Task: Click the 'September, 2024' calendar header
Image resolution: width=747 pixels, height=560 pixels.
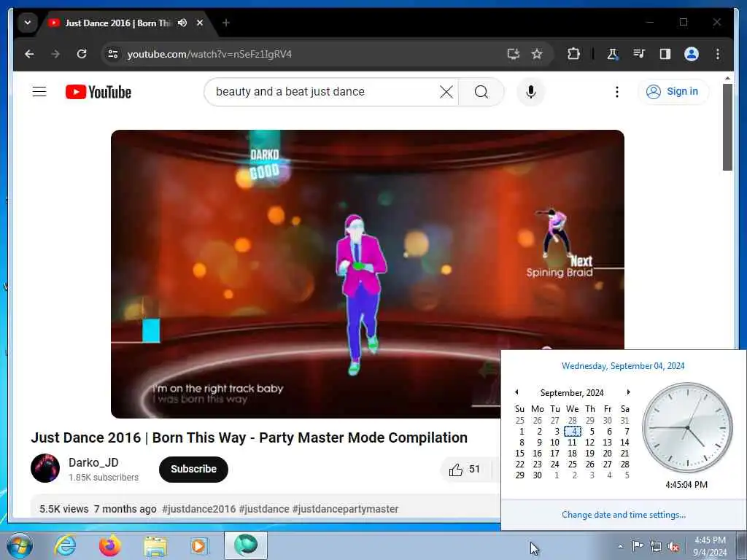Action: point(572,393)
